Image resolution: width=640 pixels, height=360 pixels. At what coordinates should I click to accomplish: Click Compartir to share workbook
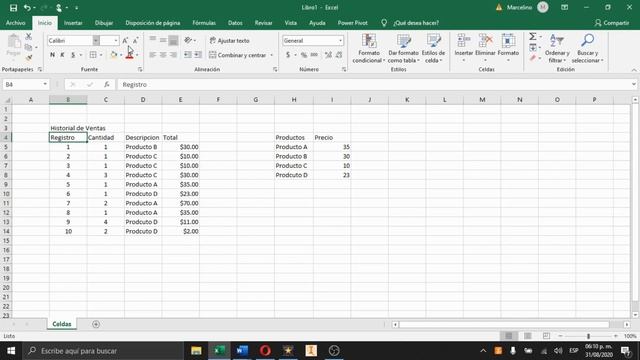611,23
